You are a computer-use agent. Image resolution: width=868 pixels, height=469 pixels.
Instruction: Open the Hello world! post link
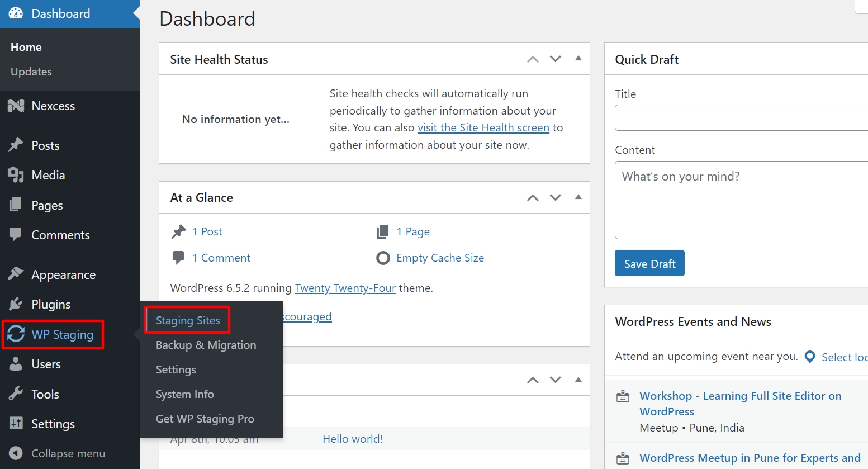click(x=353, y=439)
